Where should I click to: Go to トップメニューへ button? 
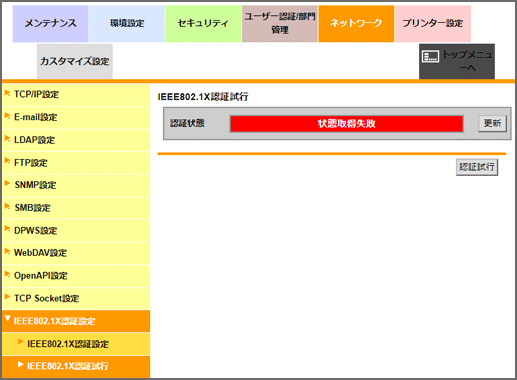tap(457, 61)
